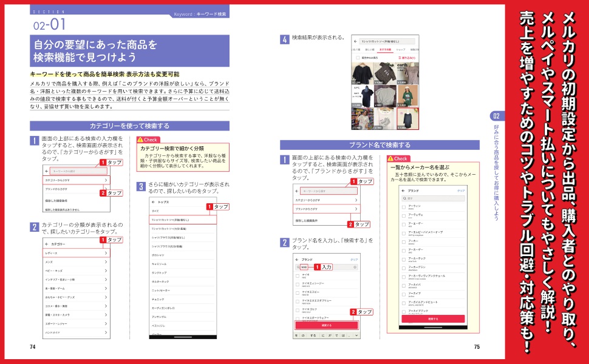The width and height of the screenshot is (589, 364).
Task: Expand the ハンドメイド category chevron
Action: tap(106, 332)
